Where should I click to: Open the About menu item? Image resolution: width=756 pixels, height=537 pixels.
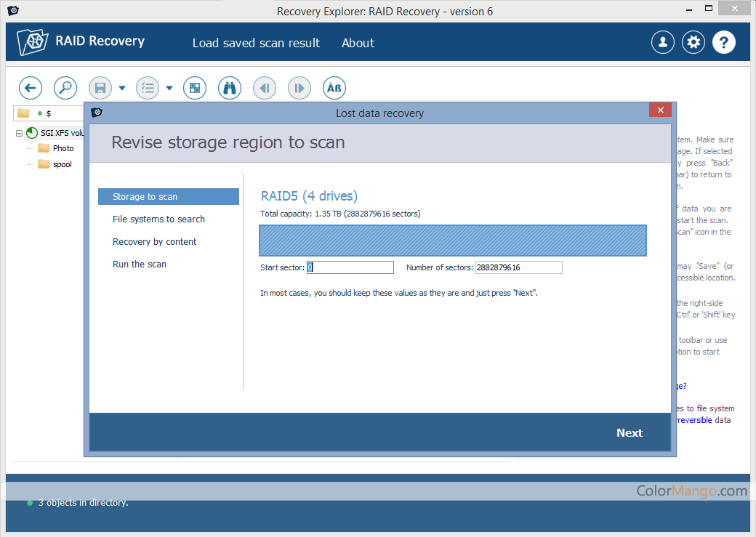[358, 43]
